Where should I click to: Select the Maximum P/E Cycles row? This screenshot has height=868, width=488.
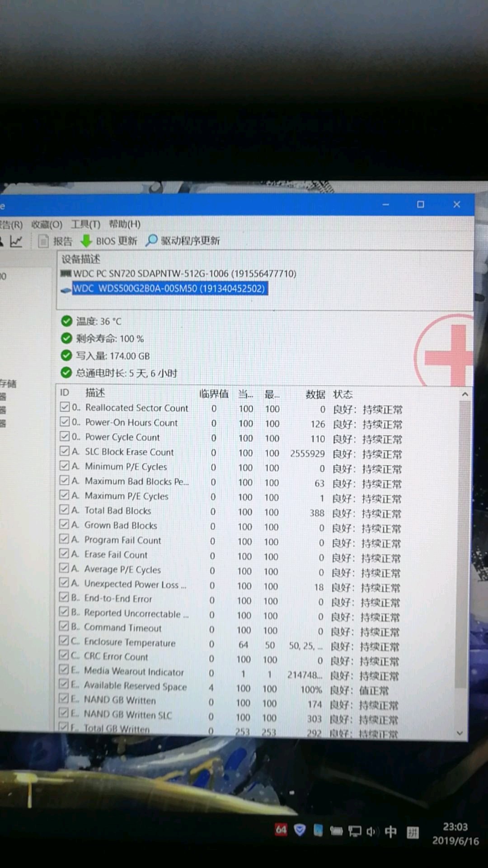[230, 497]
